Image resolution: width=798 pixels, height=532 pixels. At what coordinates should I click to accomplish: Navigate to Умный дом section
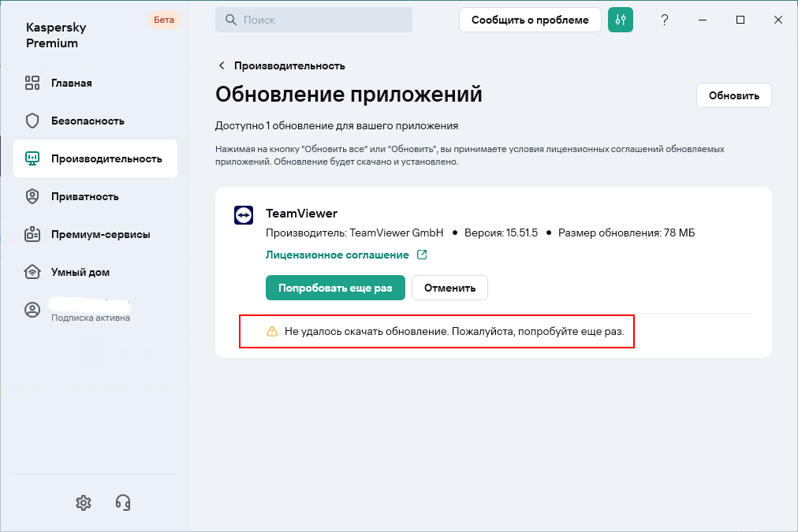80,272
